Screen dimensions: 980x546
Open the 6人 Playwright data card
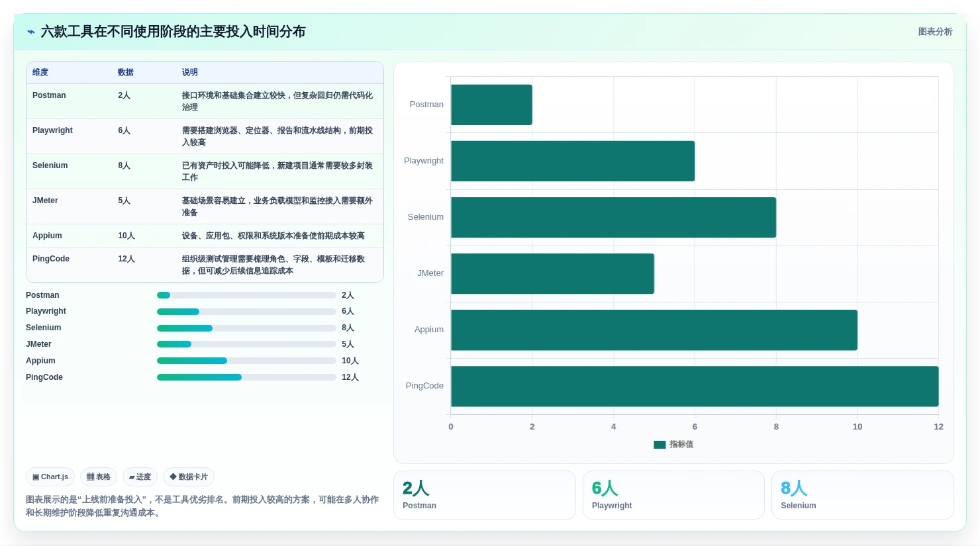pos(673,495)
